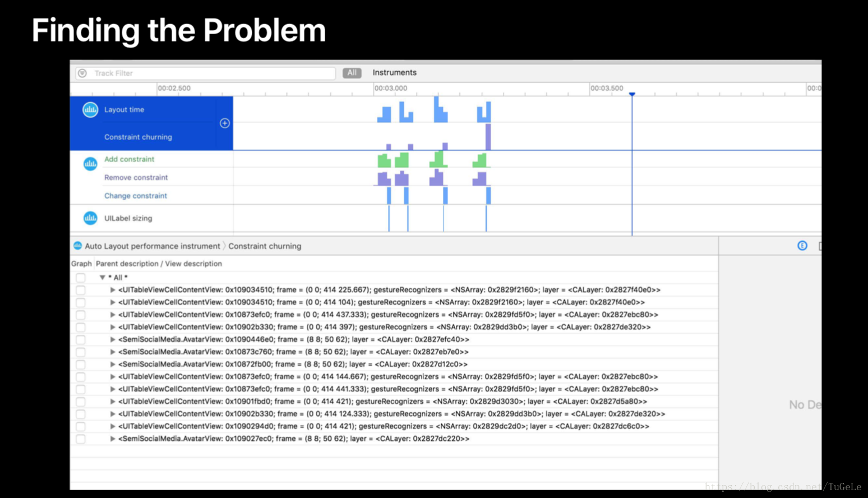The image size is (868, 498).
Task: Select the Constraint churning track label
Action: click(138, 137)
